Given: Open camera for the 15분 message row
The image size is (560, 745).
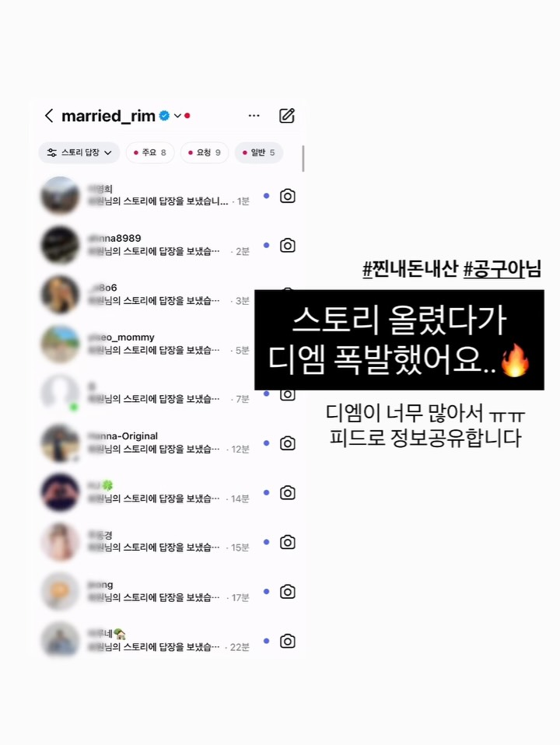Looking at the screenshot, I should pos(287,542).
